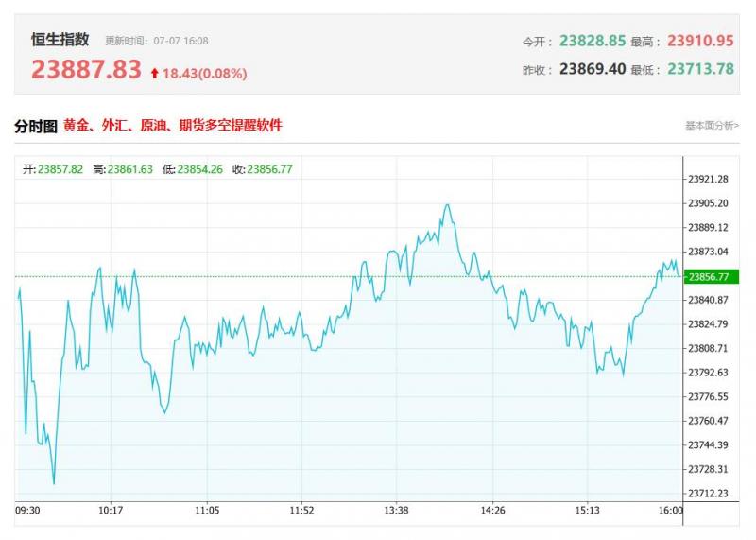Click the 13:38 time axis label
Screen dimensions: 756x540
tap(396, 511)
